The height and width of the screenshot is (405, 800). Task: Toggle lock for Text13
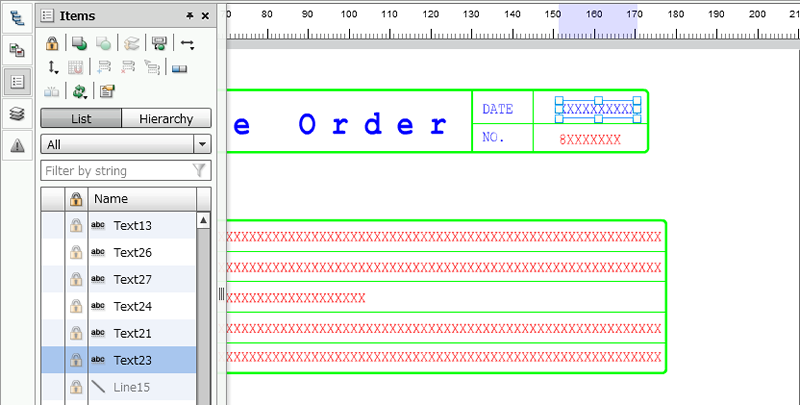[76, 225]
